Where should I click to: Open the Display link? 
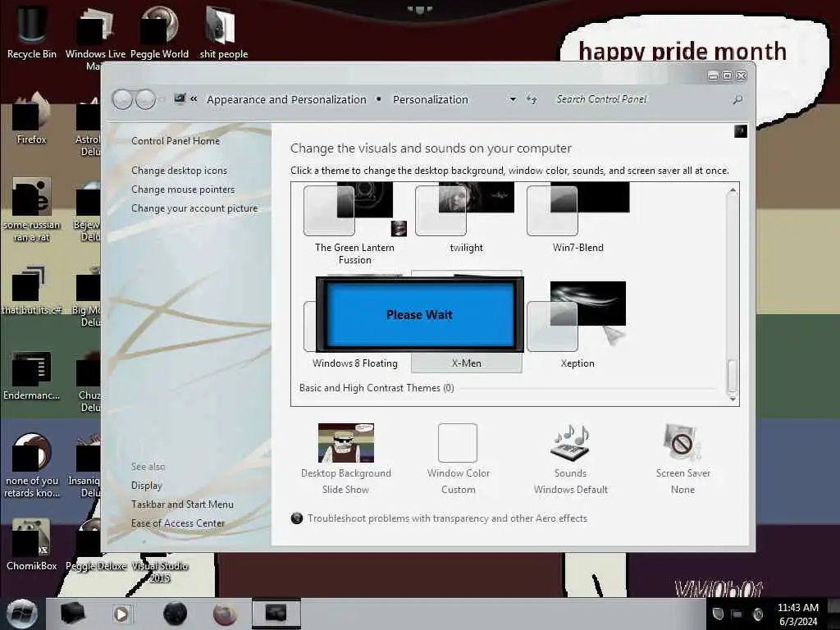click(x=146, y=486)
